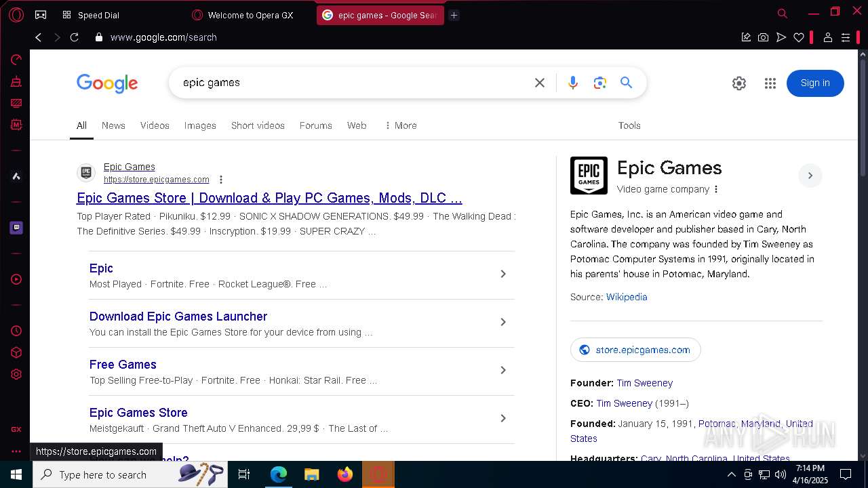Open GX Corner gamepad icon

tap(41, 15)
